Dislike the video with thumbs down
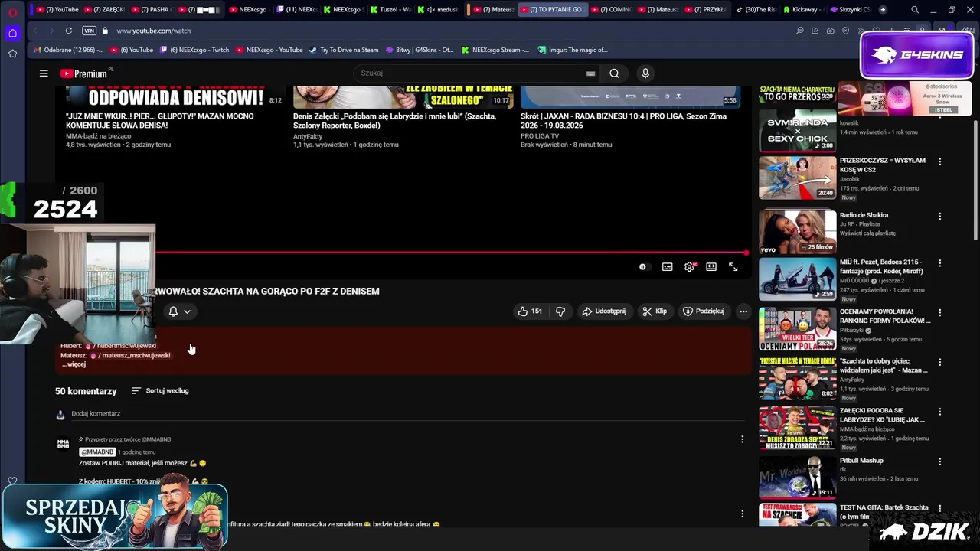Image resolution: width=980 pixels, height=551 pixels. coord(560,311)
